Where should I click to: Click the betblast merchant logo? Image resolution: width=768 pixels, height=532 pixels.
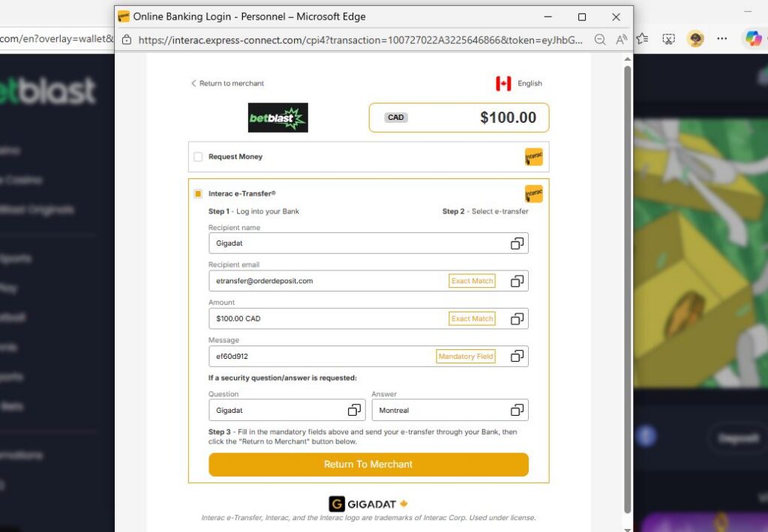pyautogui.click(x=277, y=118)
